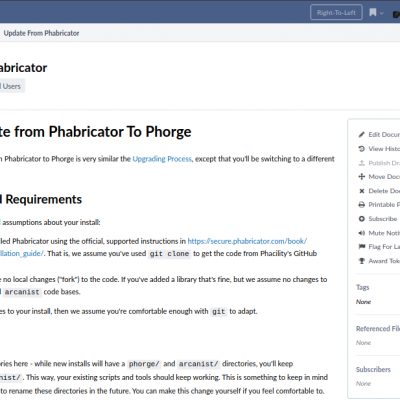Image resolution: width=400 pixels, height=400 pixels.
Task: Click the Subscribe plus-circle icon
Action: click(x=362, y=219)
